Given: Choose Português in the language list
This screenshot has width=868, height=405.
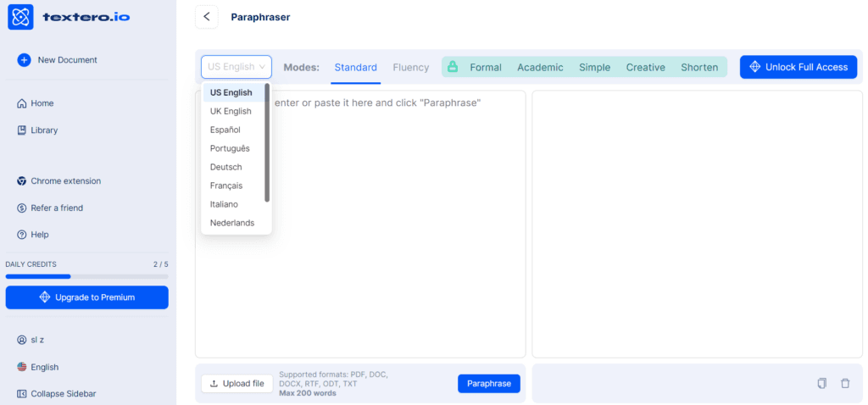Looking at the screenshot, I should point(234,148).
